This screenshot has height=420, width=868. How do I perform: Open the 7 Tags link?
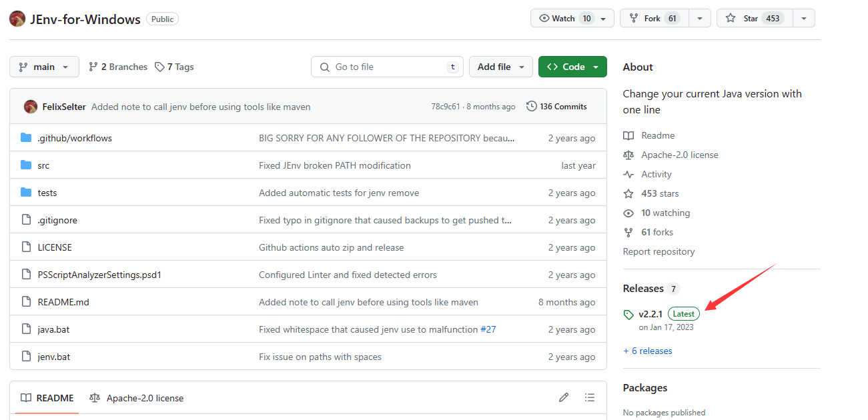click(174, 67)
